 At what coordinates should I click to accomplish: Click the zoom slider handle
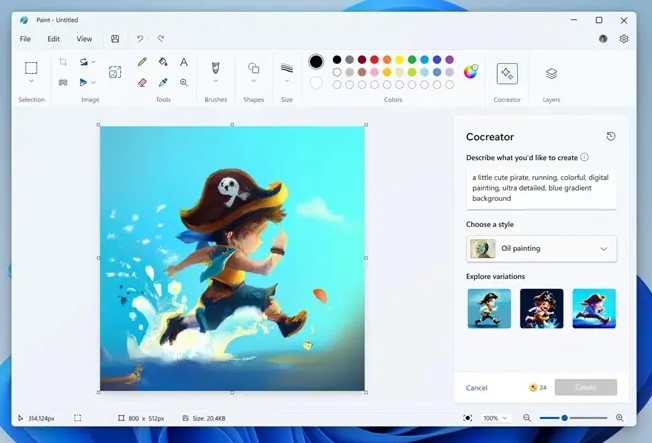[564, 418]
